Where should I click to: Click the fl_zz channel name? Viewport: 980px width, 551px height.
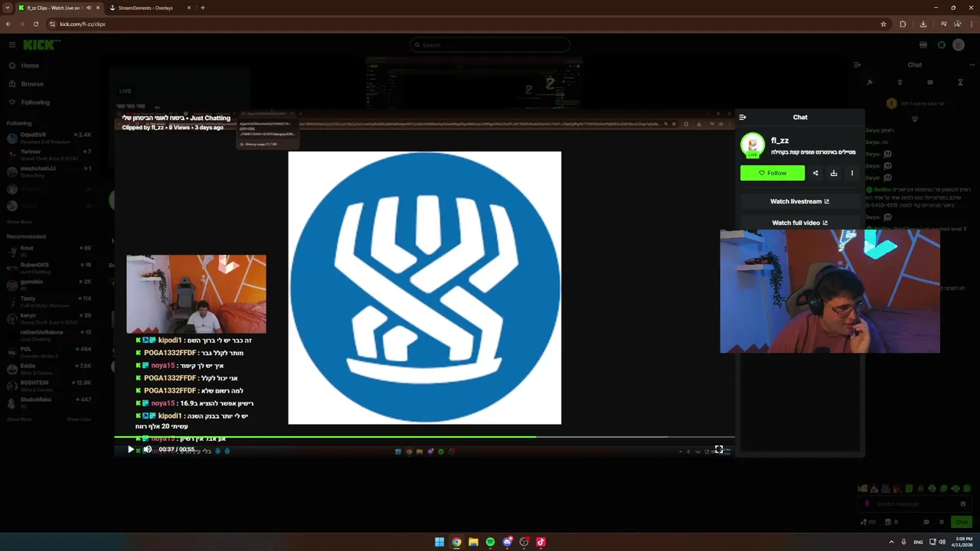coord(780,141)
